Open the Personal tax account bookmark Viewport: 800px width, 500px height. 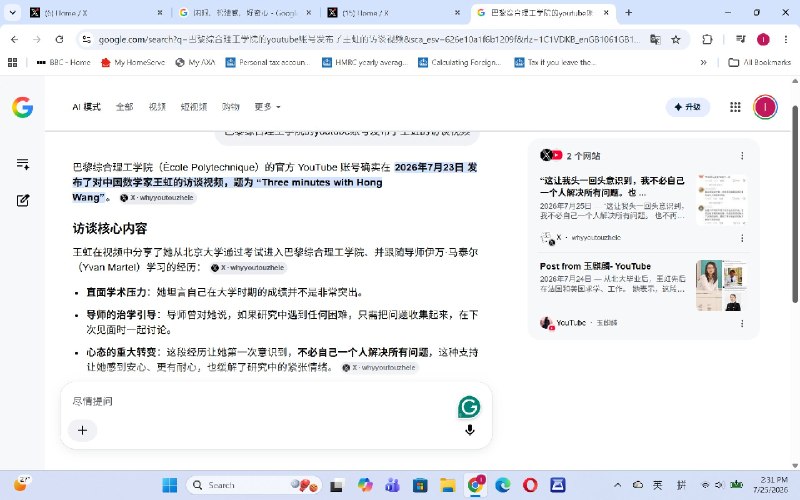pos(268,62)
